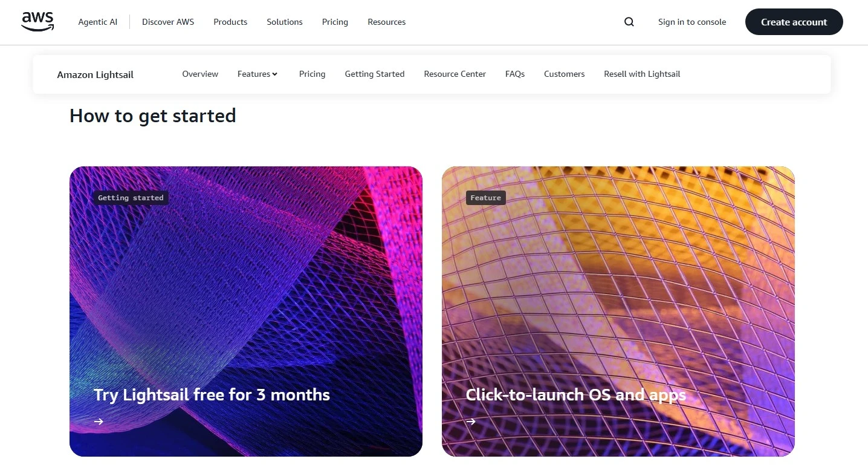Click Sign in to console link
The width and height of the screenshot is (868, 473).
(x=692, y=22)
